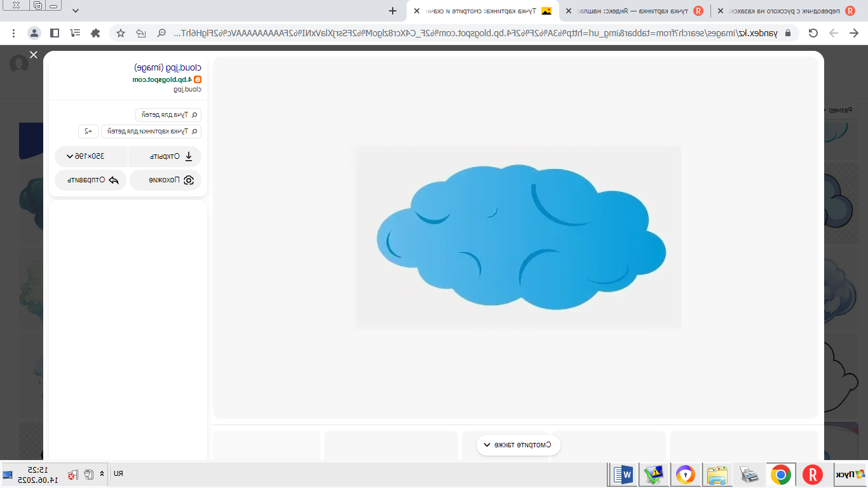868x488 pixels.
Task: Click the share page icon in address bar
Action: pos(141,33)
